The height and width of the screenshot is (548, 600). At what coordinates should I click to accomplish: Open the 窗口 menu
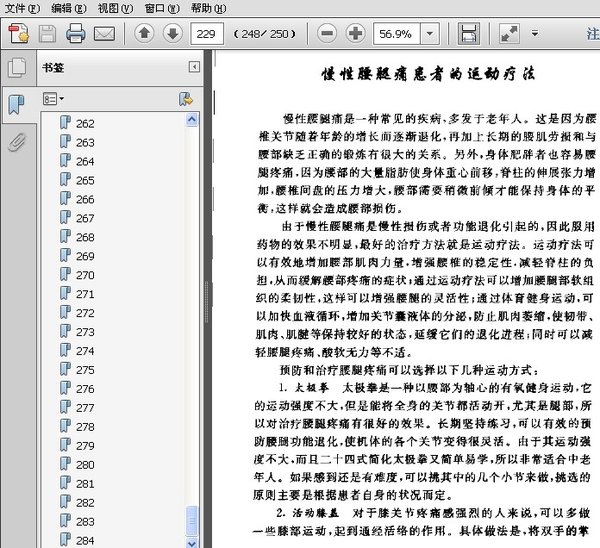(162, 8)
